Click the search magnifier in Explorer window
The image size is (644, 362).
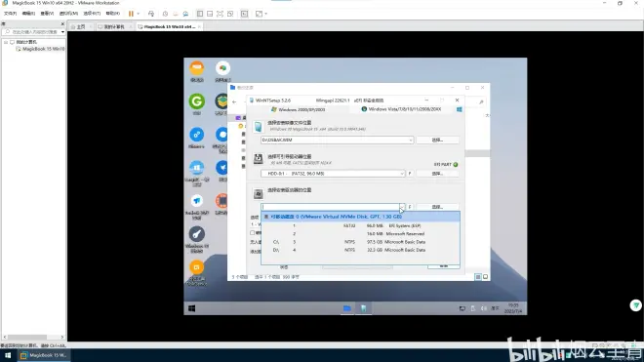pyautogui.click(x=481, y=101)
